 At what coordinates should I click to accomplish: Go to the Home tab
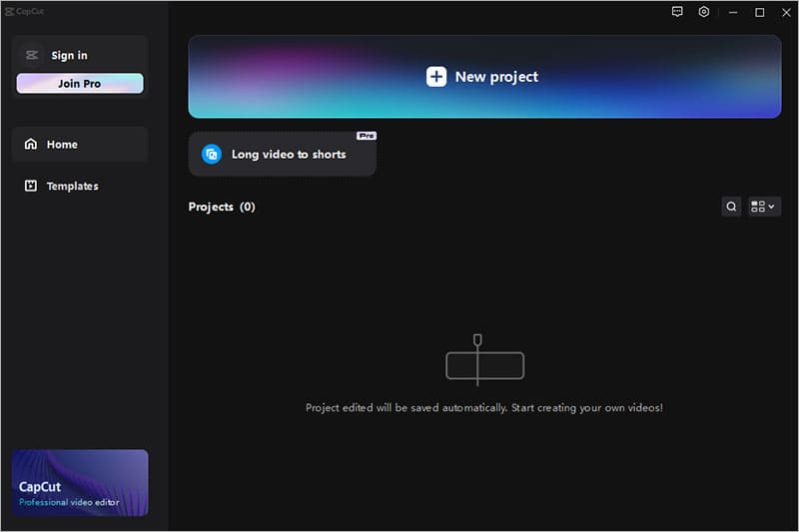tap(80, 144)
